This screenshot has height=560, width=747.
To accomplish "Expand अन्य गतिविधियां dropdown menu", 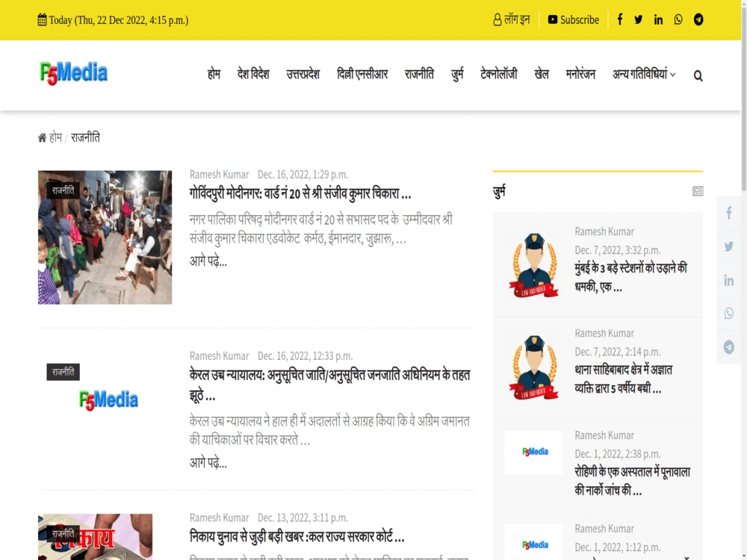I will tap(644, 74).
